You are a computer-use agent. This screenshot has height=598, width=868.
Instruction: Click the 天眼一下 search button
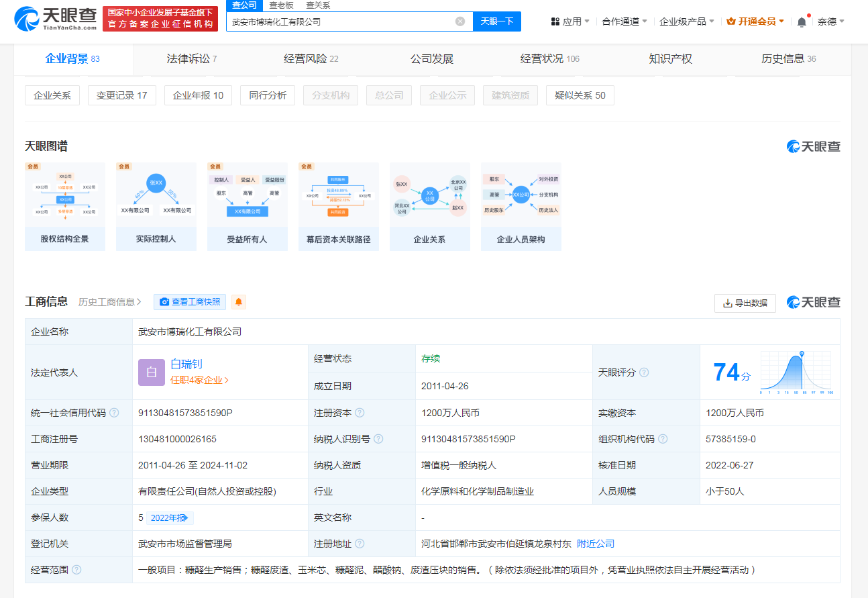click(497, 21)
